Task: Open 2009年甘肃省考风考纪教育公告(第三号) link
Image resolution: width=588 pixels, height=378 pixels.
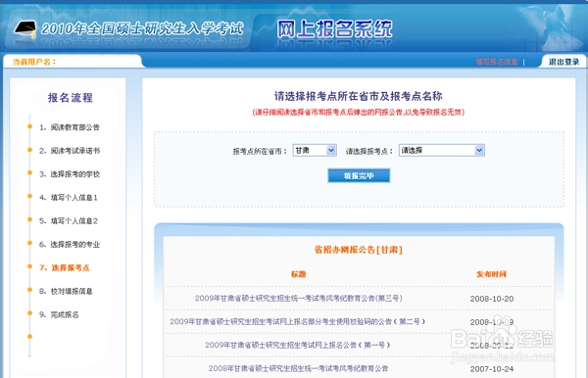Action: (299, 299)
